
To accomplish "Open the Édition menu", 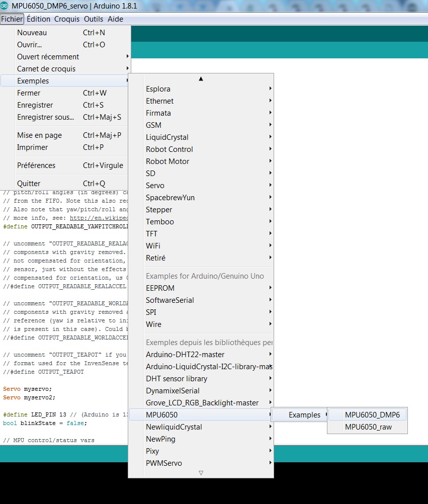I will 38,19.
